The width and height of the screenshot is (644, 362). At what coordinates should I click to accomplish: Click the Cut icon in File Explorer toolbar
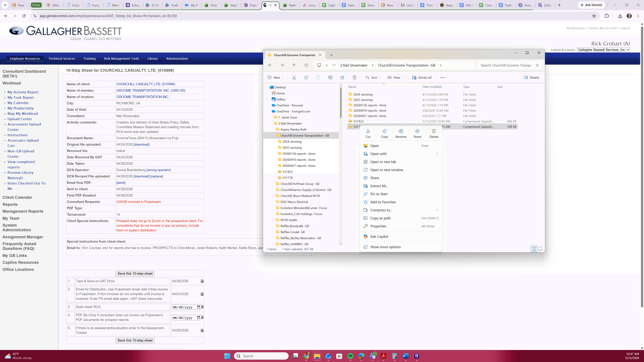click(294, 77)
